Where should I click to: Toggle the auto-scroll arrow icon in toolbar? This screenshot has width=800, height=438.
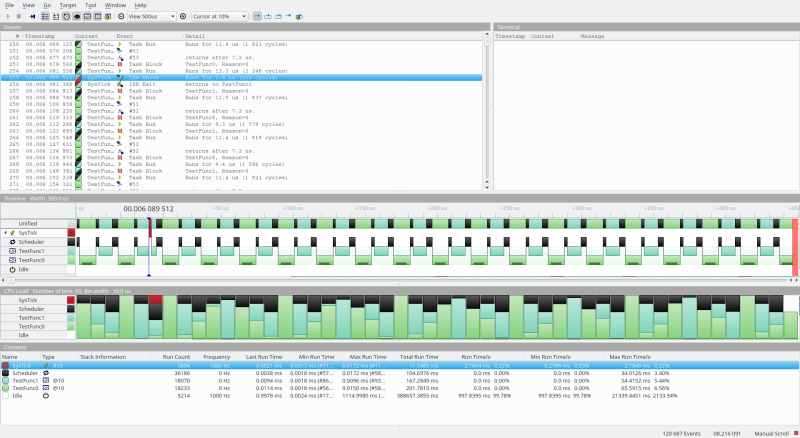(x=257, y=16)
